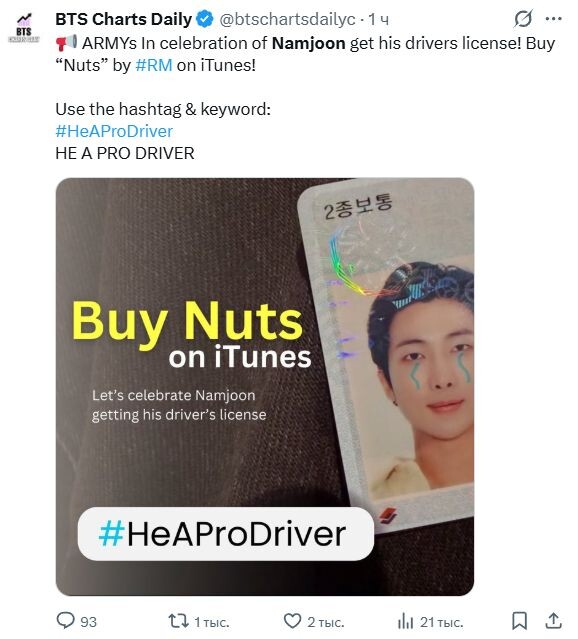Click the 93 replies count
This screenshot has height=639, width=578.
(88, 622)
